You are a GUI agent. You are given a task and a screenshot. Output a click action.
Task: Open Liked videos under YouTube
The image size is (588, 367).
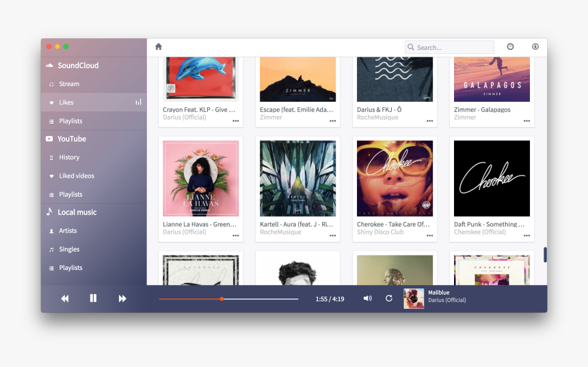coord(94,176)
